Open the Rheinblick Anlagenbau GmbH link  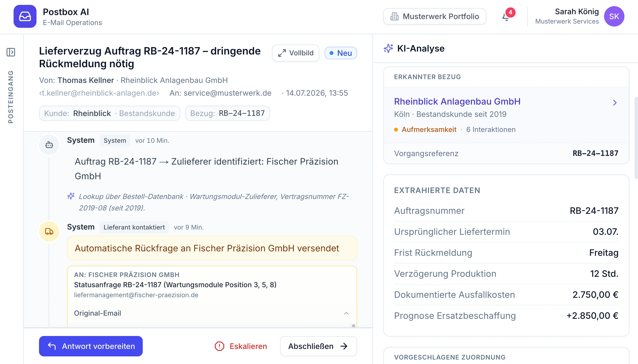tap(457, 101)
